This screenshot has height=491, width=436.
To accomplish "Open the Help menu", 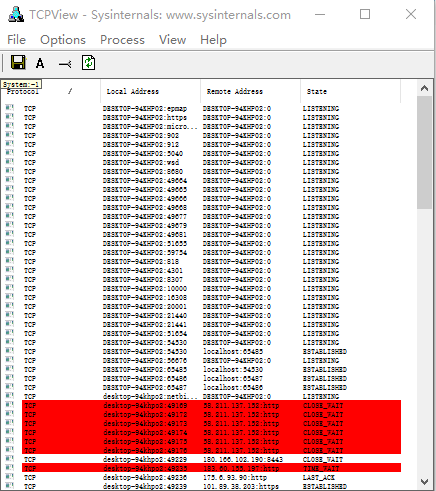I will click(213, 40).
